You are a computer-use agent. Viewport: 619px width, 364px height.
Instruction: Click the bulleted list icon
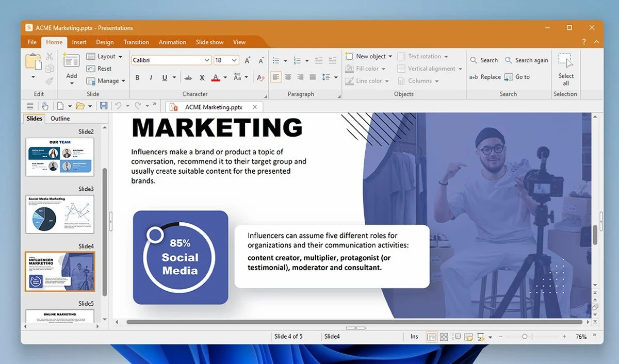tap(276, 60)
